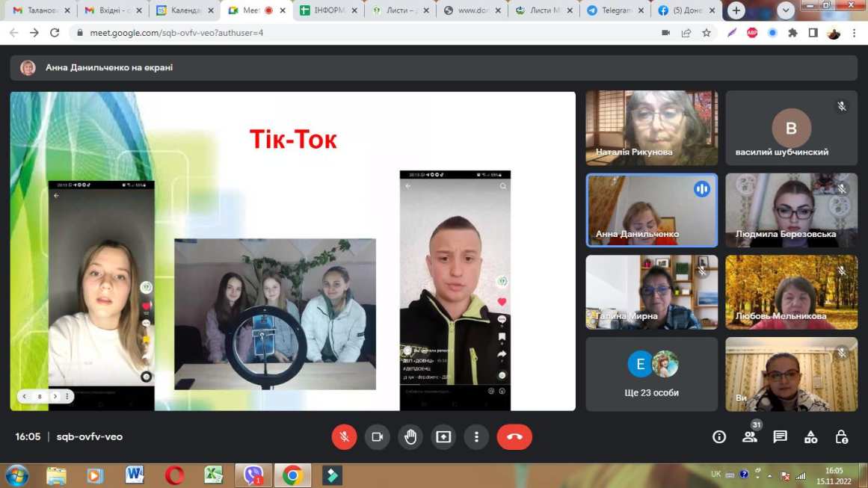Open chat with everyone panel
The width and height of the screenshot is (868, 488).
click(x=780, y=436)
